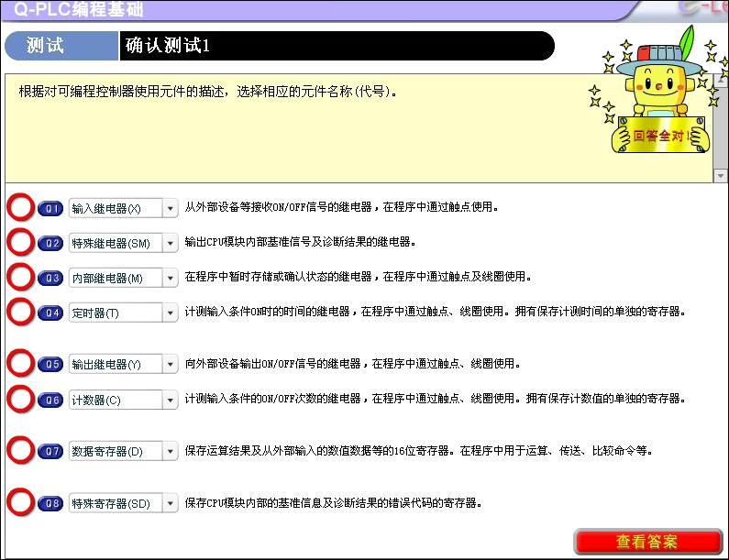Click the Q1 question badge
Screen dimensions: 729x560
click(51, 208)
